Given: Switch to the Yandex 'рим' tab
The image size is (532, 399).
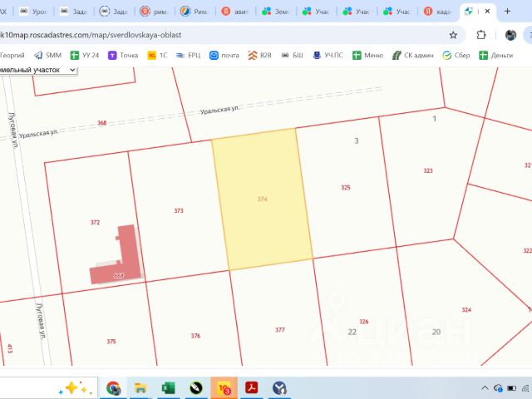Looking at the screenshot, I should [x=155, y=12].
